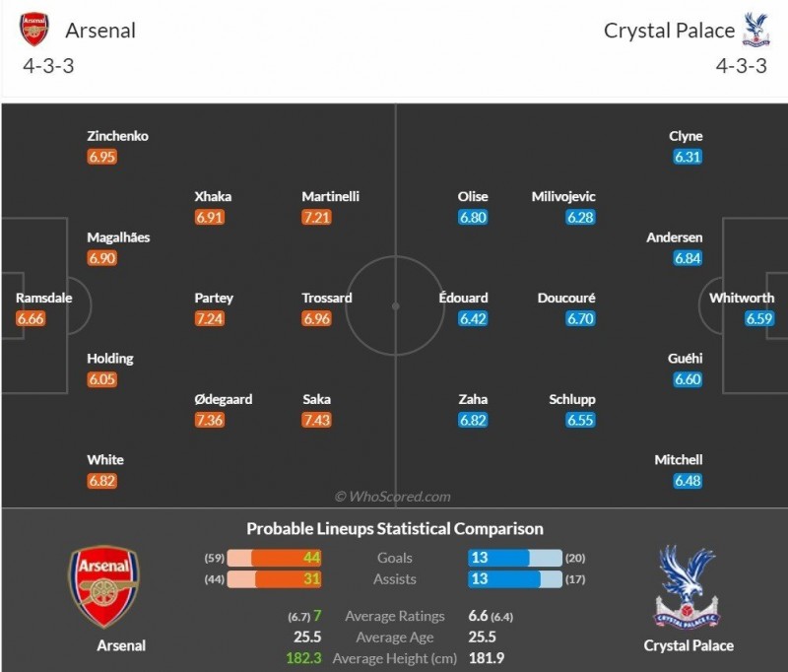Image resolution: width=788 pixels, height=672 pixels.
Task: Click Martinelli's player name
Action: tap(330, 196)
